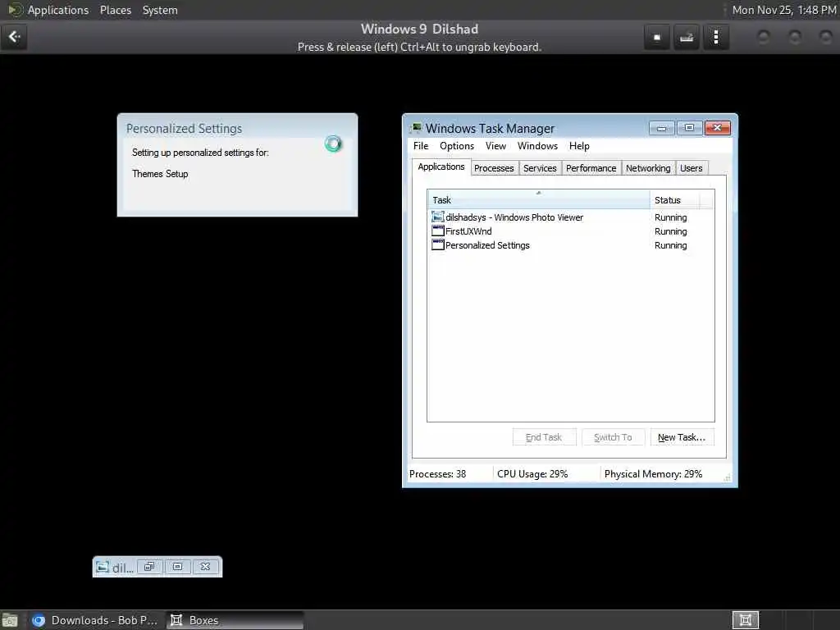
Task: Click Physical Memory: 29% in status bar
Action: point(653,473)
